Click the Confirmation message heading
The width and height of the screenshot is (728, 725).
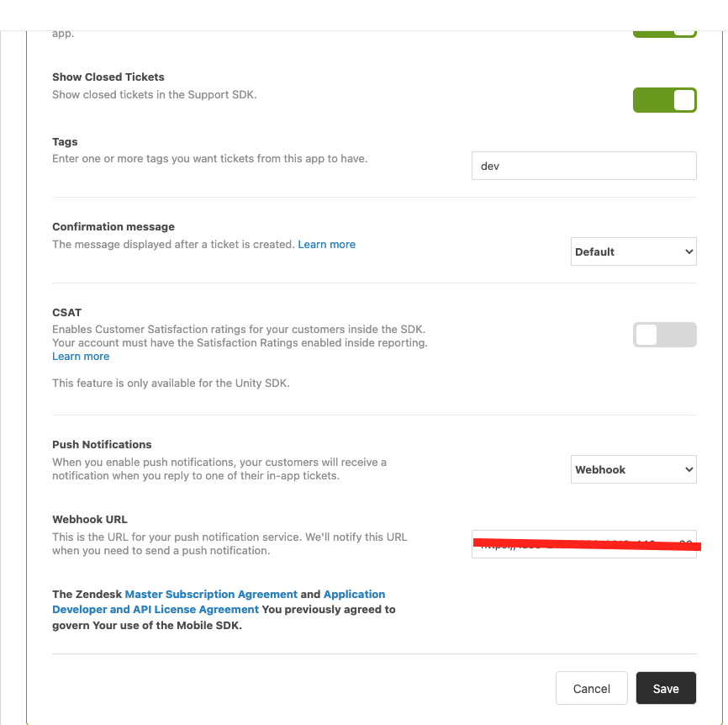(113, 227)
